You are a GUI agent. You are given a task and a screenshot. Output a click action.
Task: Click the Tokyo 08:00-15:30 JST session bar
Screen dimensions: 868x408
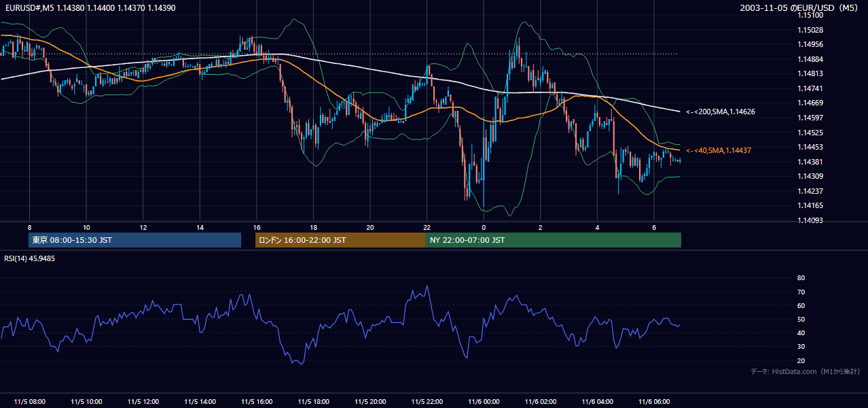click(135, 240)
